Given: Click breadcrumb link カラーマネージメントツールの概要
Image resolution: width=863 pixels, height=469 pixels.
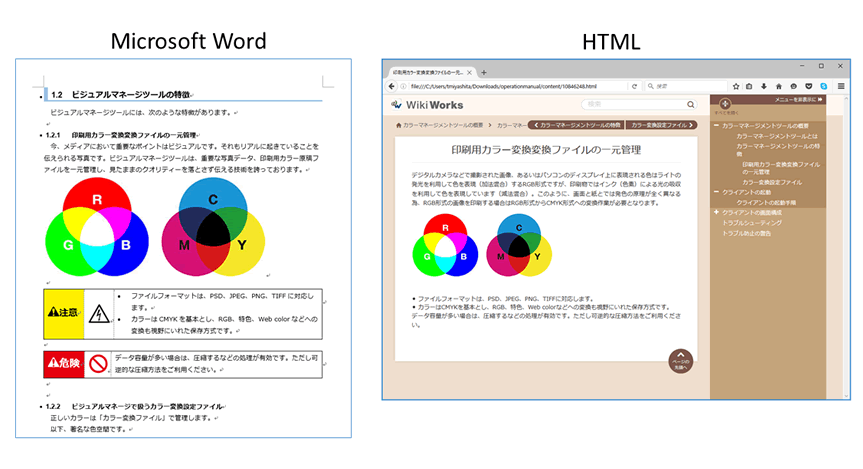Looking at the screenshot, I should click(x=443, y=126).
